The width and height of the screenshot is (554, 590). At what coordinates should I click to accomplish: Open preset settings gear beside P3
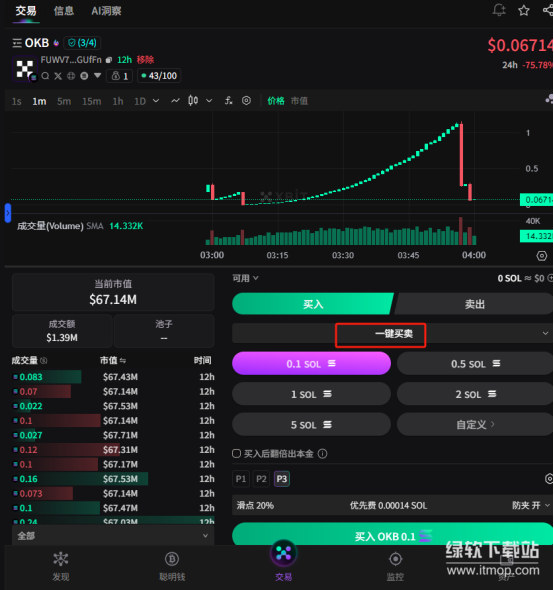[x=549, y=479]
